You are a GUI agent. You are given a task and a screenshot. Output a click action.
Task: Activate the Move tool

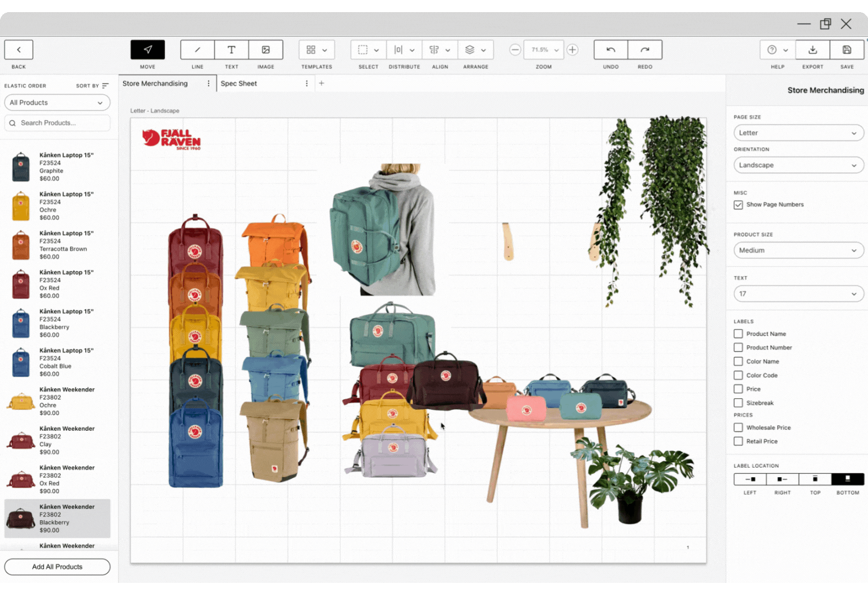pyautogui.click(x=148, y=50)
